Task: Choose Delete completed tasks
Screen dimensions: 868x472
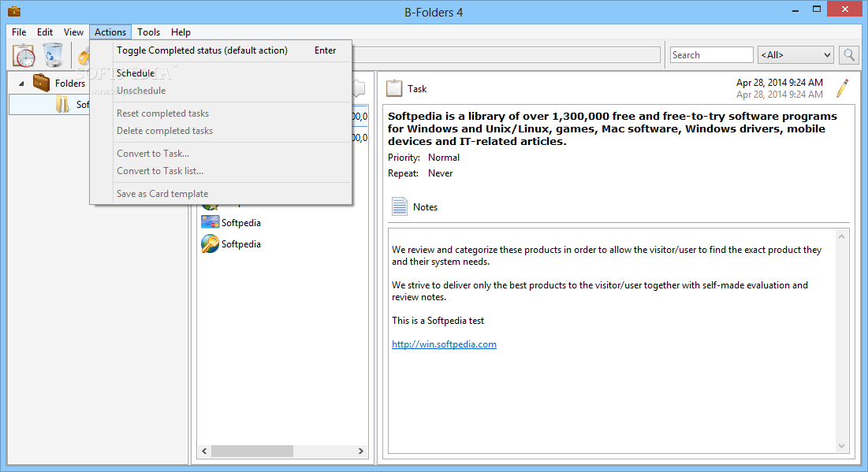Action: [221, 131]
